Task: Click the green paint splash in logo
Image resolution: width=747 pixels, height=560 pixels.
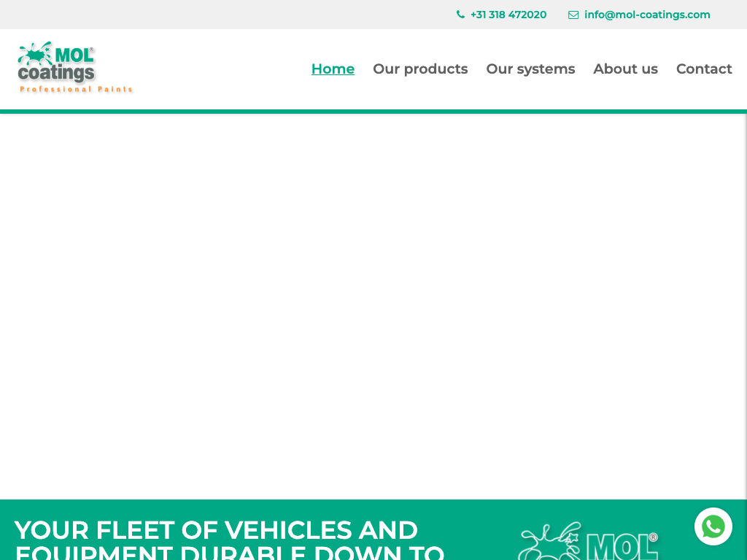Action: 35,53
